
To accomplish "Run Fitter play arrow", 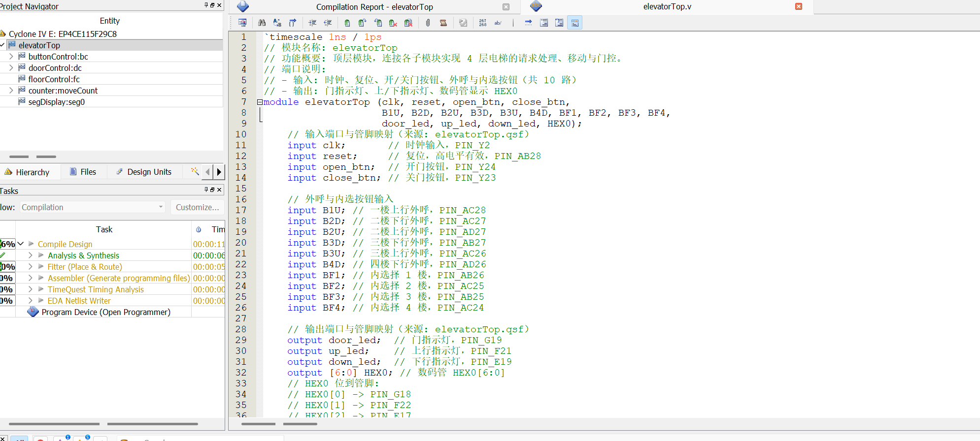I will (x=41, y=267).
